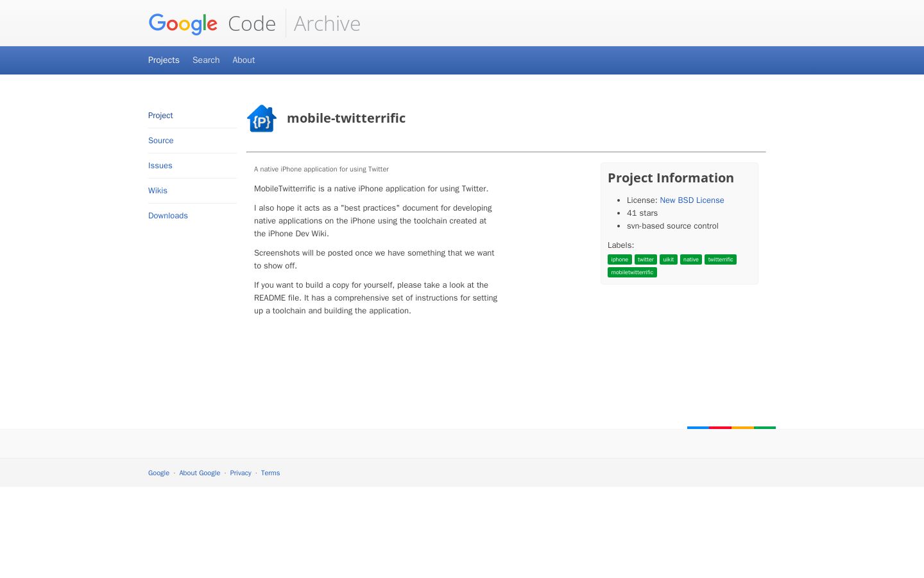Viewport: 924px width, 578px height.
Task: Click the mobiletwitterrific label tag
Action: (x=632, y=272)
